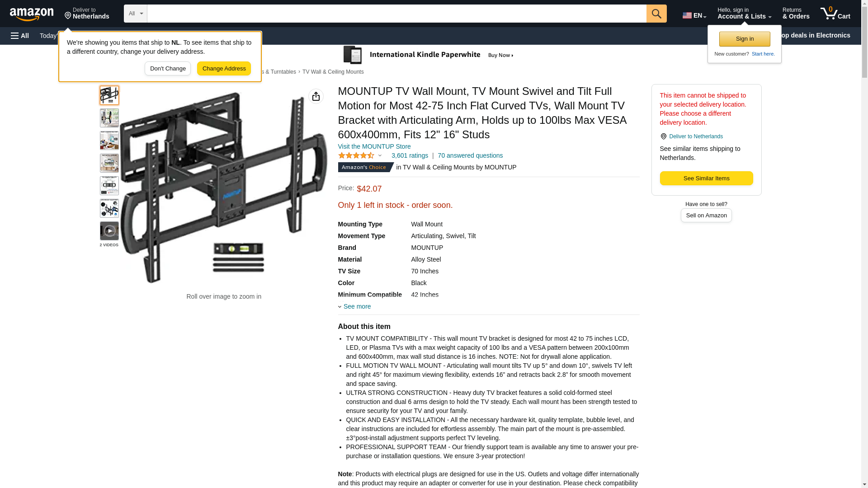
Task: Play the product video thumbnail
Action: pos(109,231)
